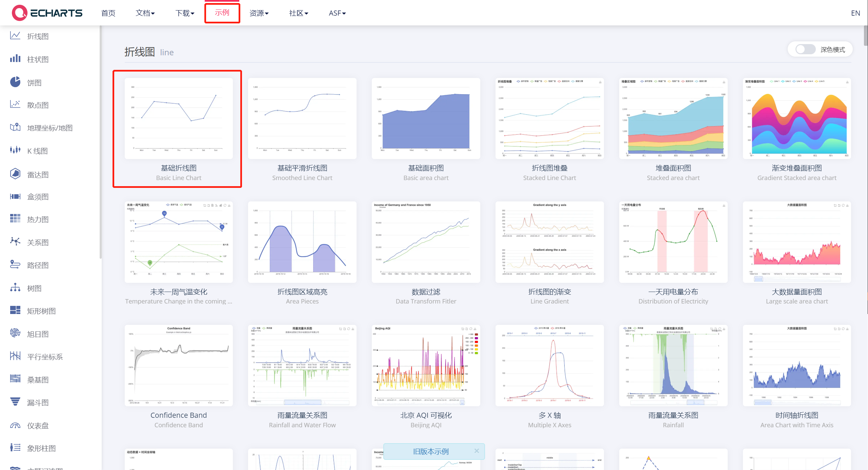The height and width of the screenshot is (470, 868).
Task: Open the 饼图 examples via sidebar icon
Action: (x=15, y=82)
